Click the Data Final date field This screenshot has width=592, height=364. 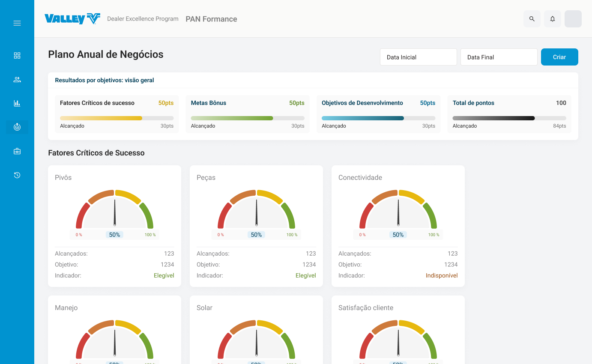[x=499, y=57]
